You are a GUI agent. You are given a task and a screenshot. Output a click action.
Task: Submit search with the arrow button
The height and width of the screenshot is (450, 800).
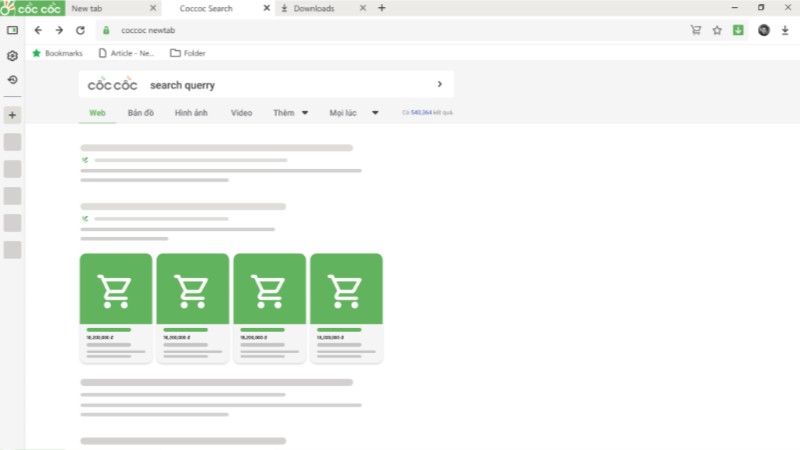[x=440, y=84]
